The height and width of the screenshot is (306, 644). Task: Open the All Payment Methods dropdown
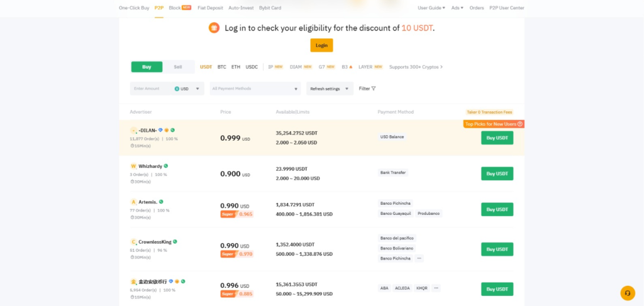pyautogui.click(x=255, y=89)
